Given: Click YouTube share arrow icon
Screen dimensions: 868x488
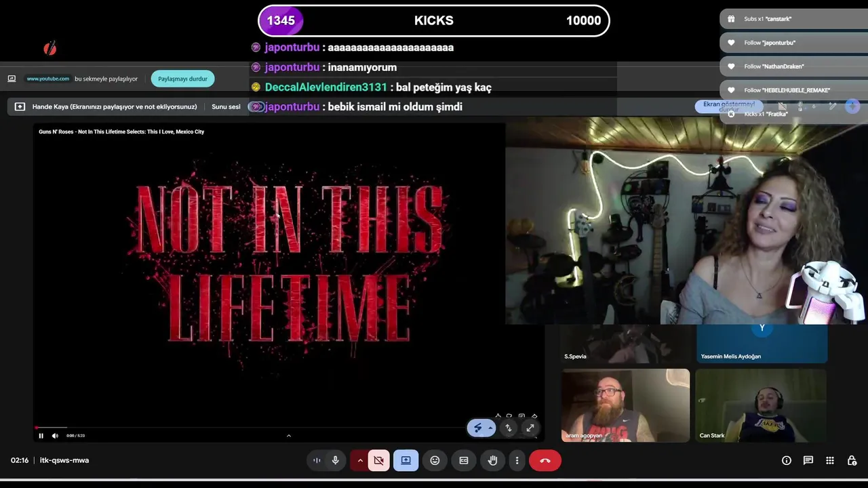Looking at the screenshot, I should (x=534, y=416).
